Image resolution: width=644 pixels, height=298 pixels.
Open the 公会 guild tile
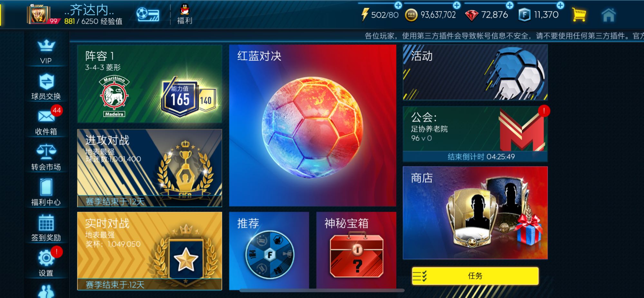pos(475,134)
